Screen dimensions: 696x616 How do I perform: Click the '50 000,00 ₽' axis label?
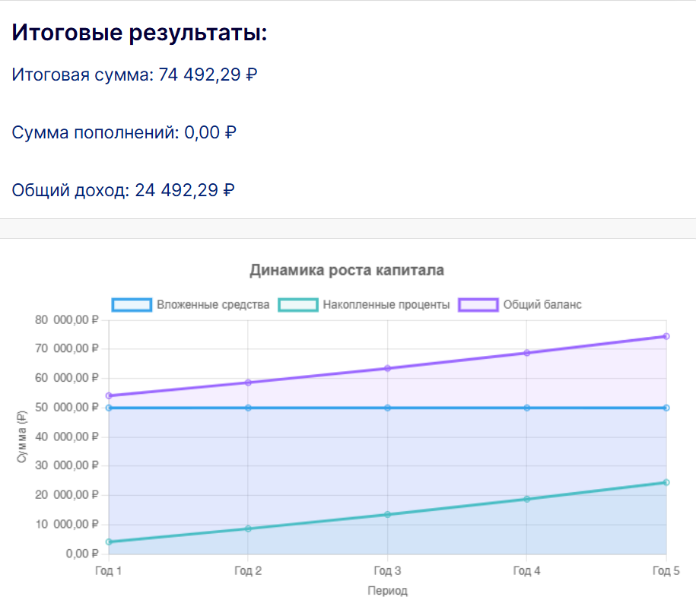click(x=67, y=408)
